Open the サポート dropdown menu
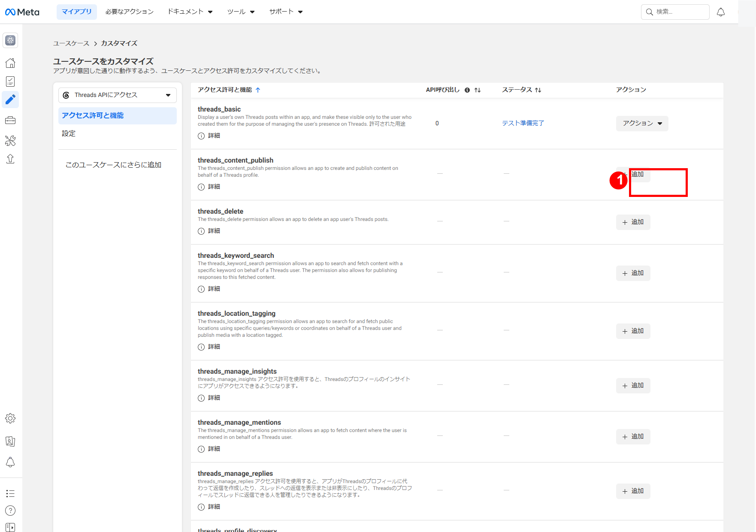Image resolution: width=756 pixels, height=532 pixels. (x=286, y=12)
